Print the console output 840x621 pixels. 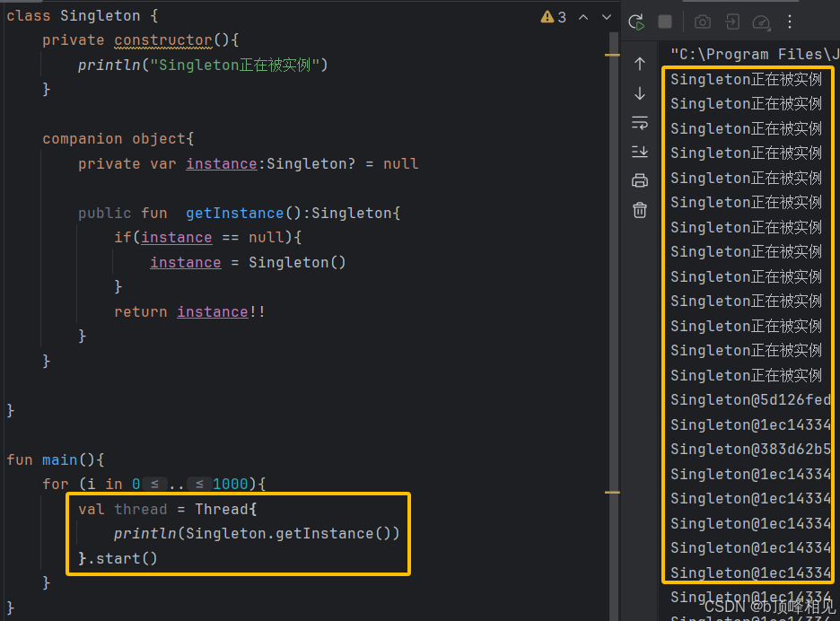pyautogui.click(x=640, y=180)
